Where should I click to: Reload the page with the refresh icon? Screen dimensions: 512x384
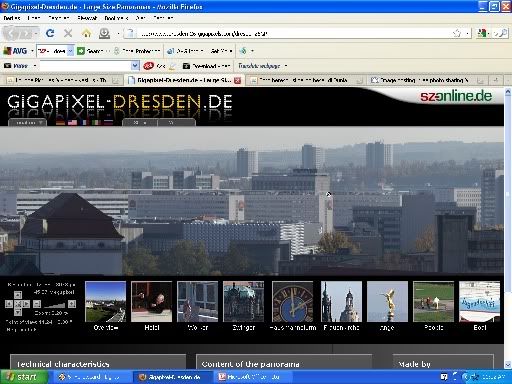tap(50, 33)
